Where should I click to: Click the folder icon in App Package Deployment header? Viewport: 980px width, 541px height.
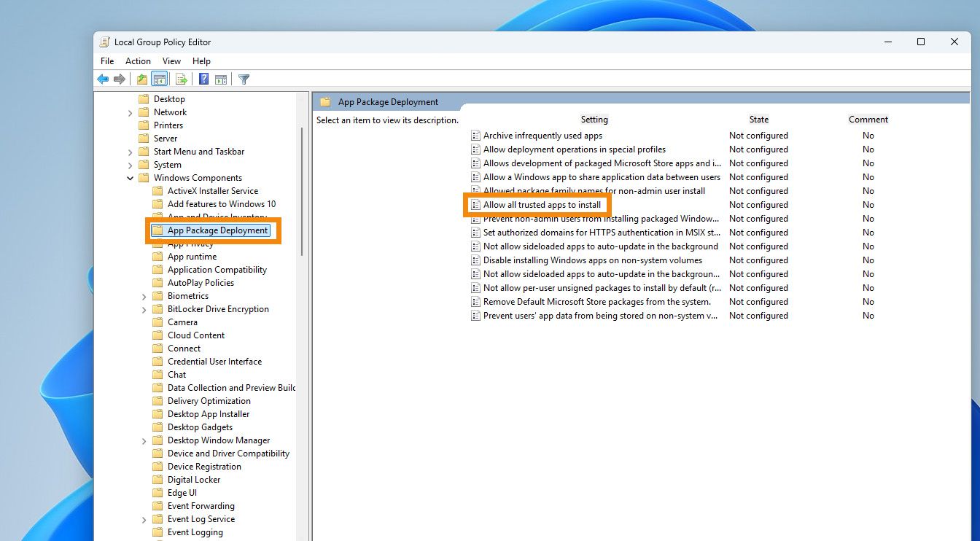pyautogui.click(x=325, y=102)
